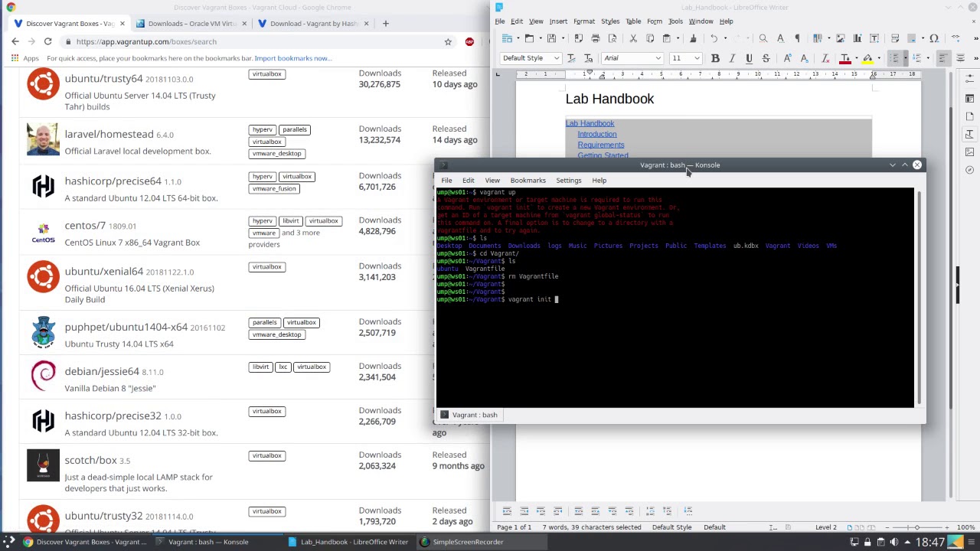Run the Spelling check icon in Writer
Image resolution: width=980 pixels, height=551 pixels.
(x=780, y=38)
